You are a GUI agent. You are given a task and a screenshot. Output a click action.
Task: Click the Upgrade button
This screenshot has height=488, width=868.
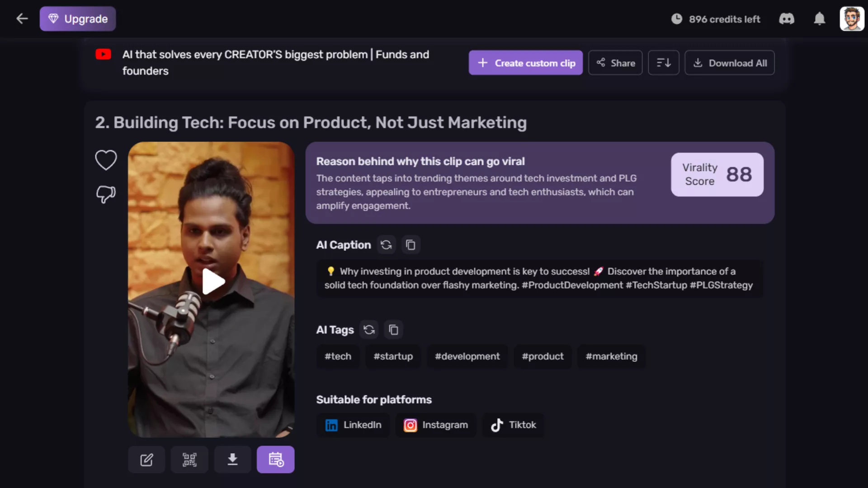[78, 19]
